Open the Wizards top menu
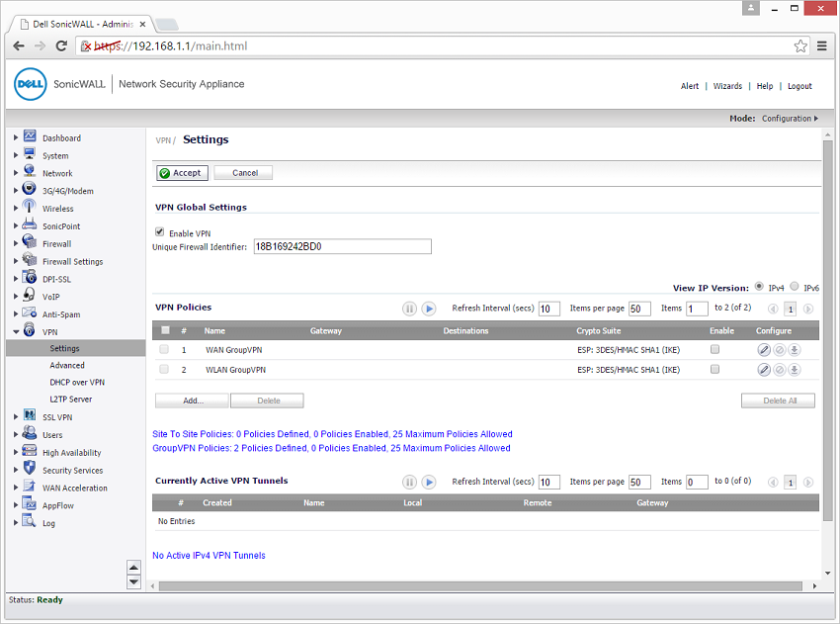The height and width of the screenshot is (624, 840). pyautogui.click(x=727, y=86)
